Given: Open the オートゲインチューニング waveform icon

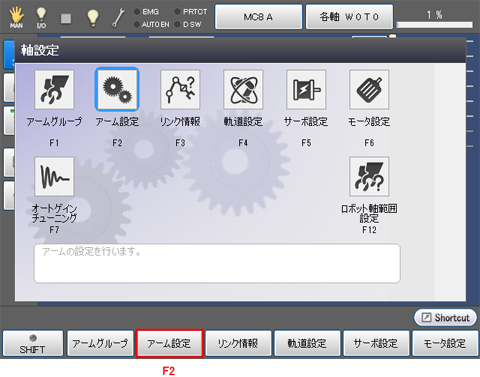Looking at the screenshot, I should (54, 177).
